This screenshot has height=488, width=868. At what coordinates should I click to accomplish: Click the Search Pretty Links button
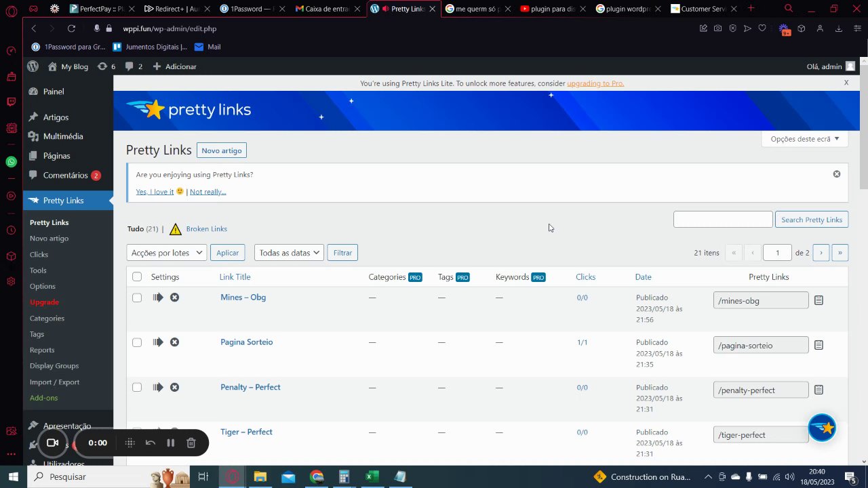812,220
